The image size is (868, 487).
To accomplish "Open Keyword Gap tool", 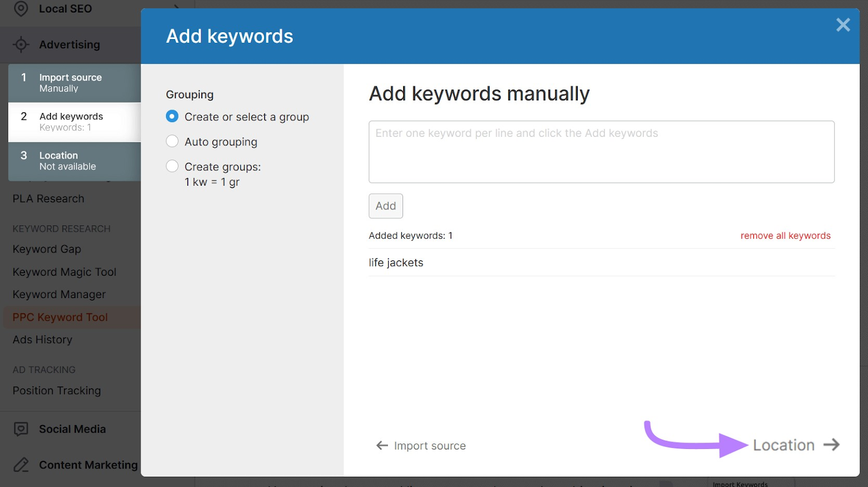I will point(47,249).
